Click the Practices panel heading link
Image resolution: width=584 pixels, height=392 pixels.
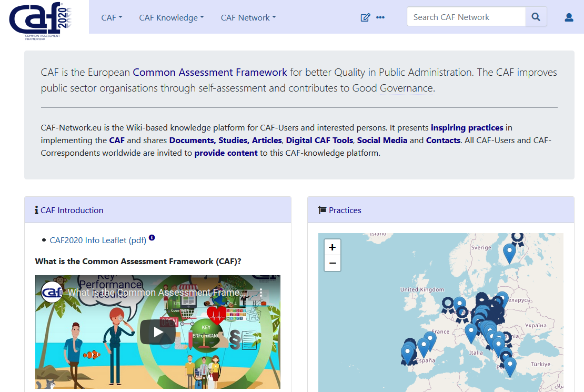click(345, 210)
